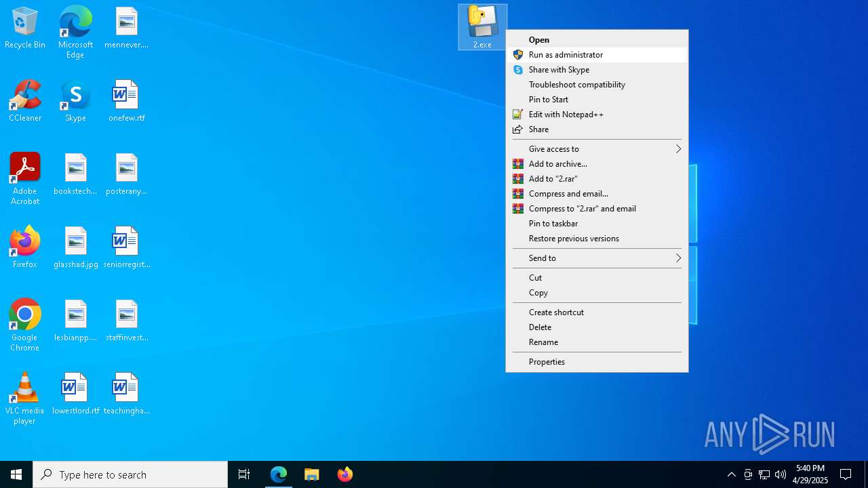Choose Run as administrator
Image resolution: width=868 pixels, height=488 pixels.
[597, 55]
